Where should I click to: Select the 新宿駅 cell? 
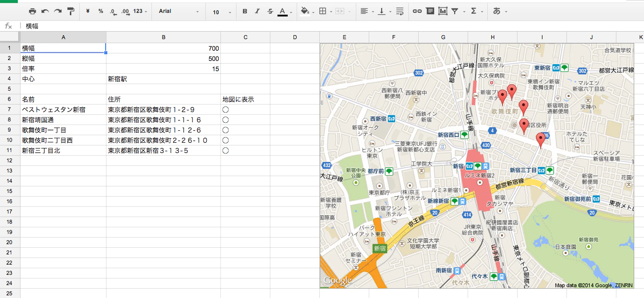(163, 79)
